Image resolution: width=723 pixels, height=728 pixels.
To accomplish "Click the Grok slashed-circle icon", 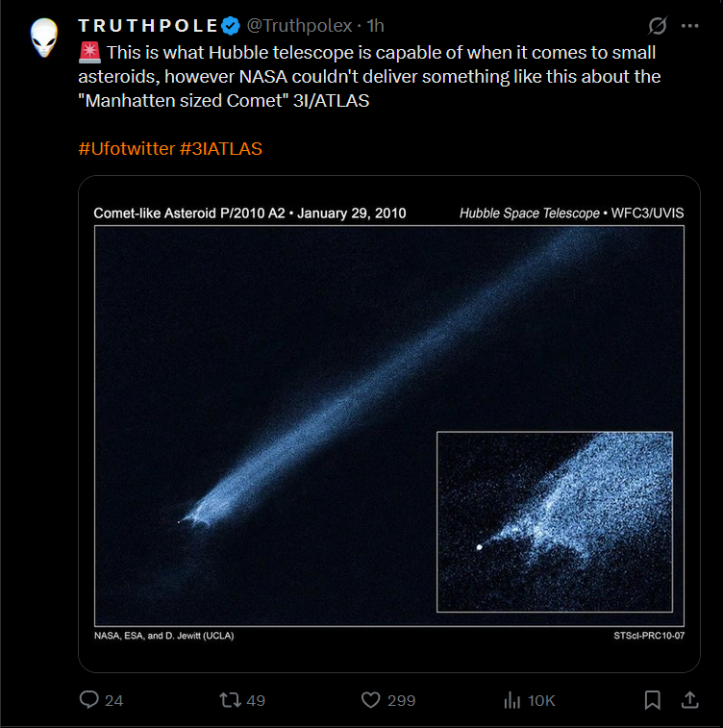I will coord(658,26).
